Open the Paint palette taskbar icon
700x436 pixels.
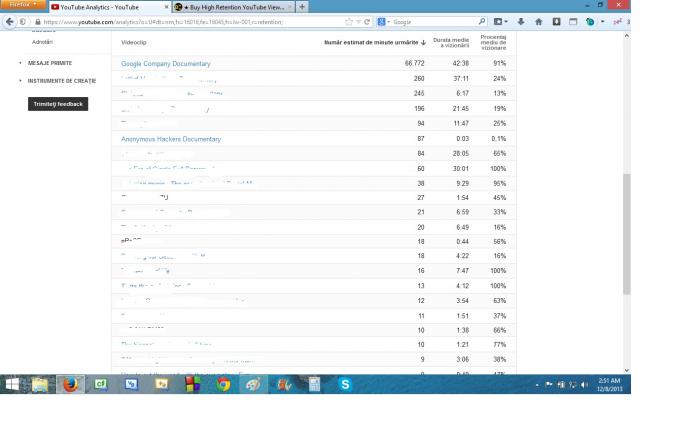click(253, 384)
